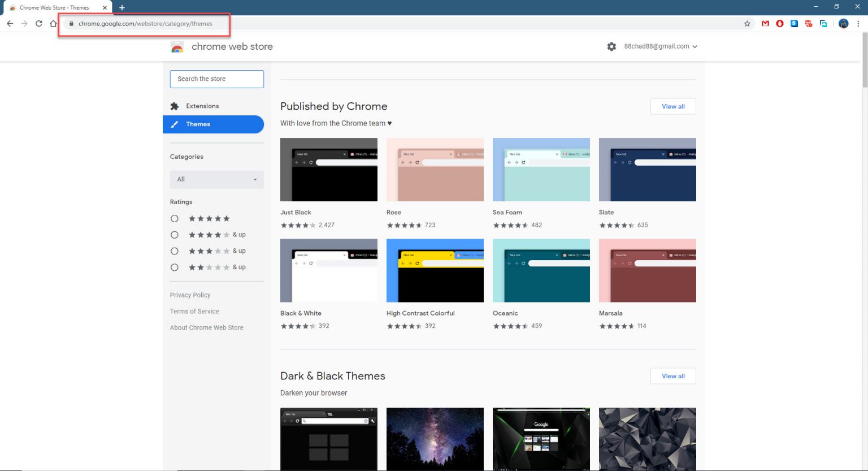Viewport: 868px width, 471px height.
Task: Open the Extensions section
Action: (202, 106)
